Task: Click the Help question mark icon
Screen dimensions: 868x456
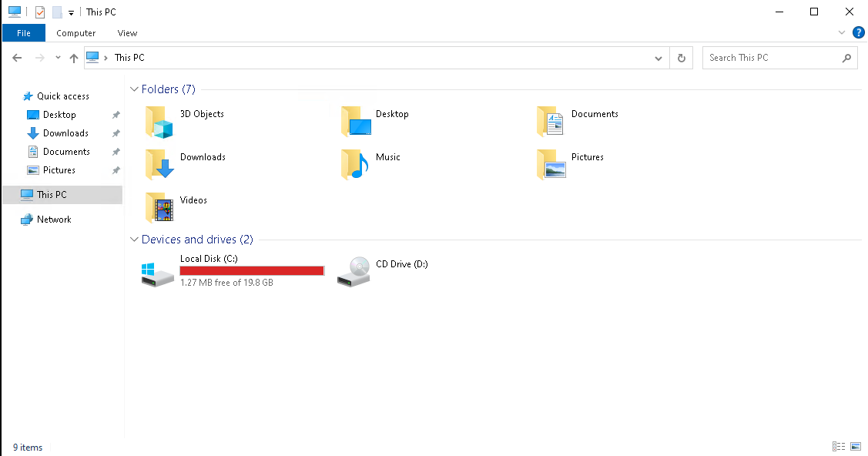Action: 858,32
